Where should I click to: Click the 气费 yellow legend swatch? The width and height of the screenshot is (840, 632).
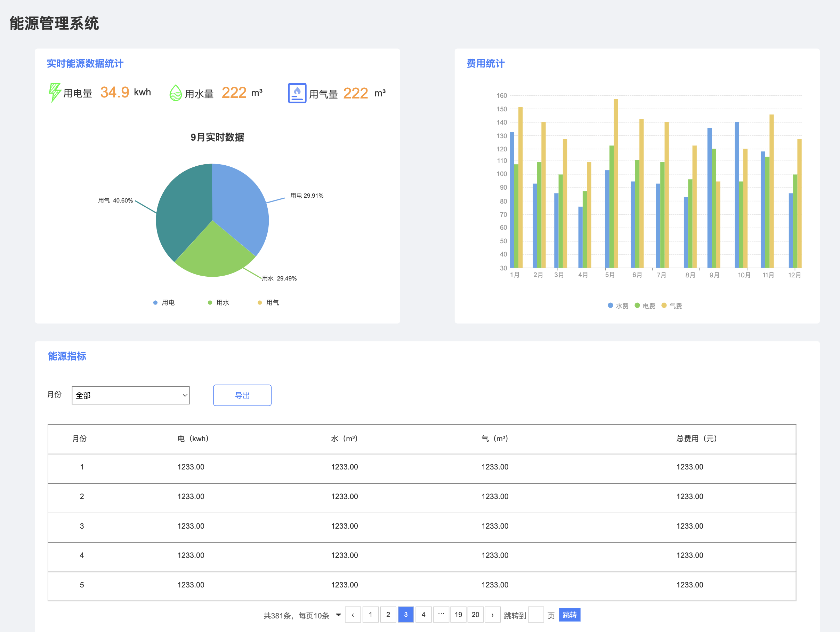tap(664, 305)
